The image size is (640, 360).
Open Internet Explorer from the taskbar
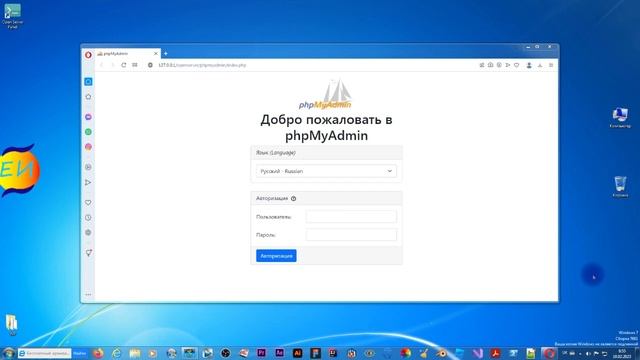116,353
